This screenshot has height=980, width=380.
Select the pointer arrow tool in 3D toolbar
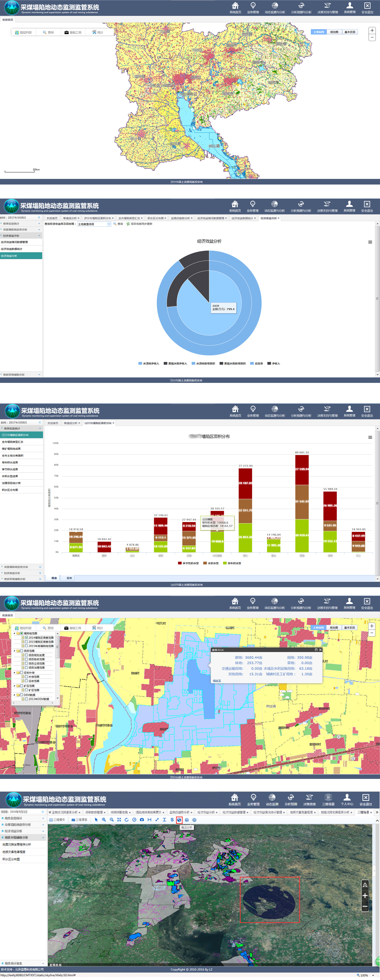point(96,819)
